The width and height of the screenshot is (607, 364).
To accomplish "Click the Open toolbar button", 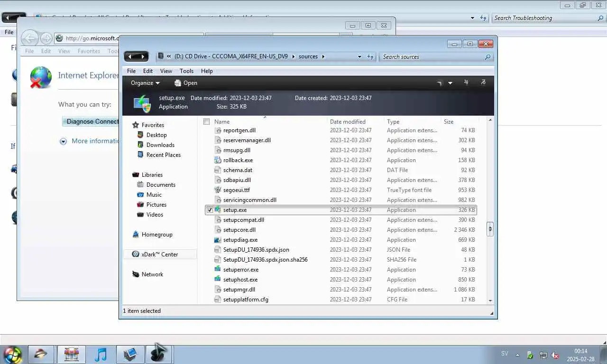I will 185,83.
